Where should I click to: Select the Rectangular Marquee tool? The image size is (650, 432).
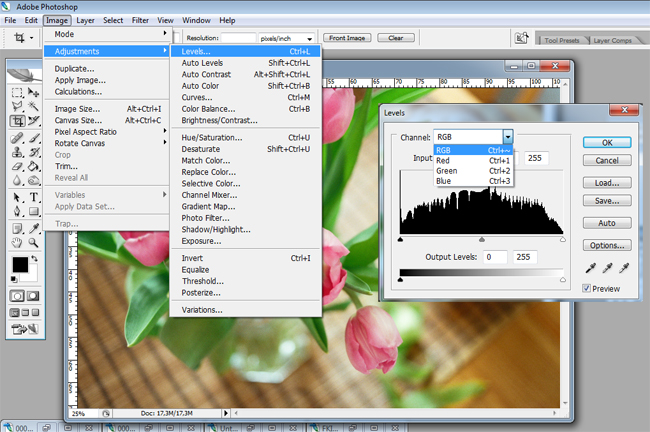[x=17, y=92]
